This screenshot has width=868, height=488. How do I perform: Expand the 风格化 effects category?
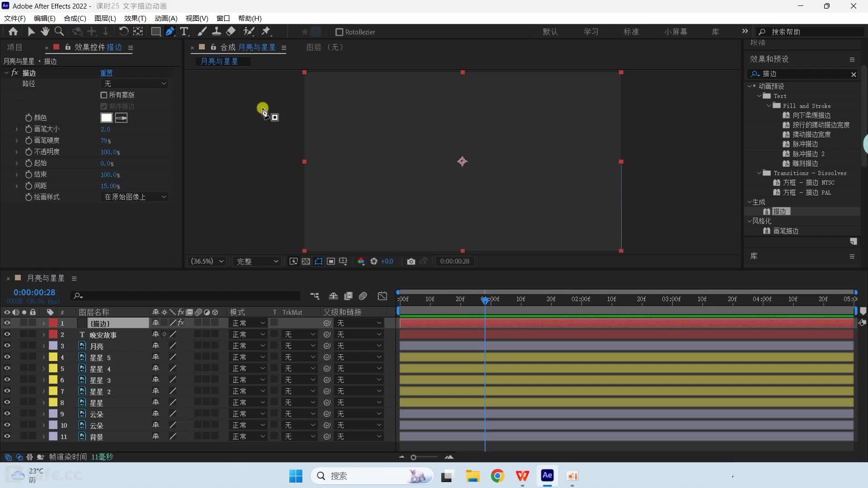click(750, 221)
